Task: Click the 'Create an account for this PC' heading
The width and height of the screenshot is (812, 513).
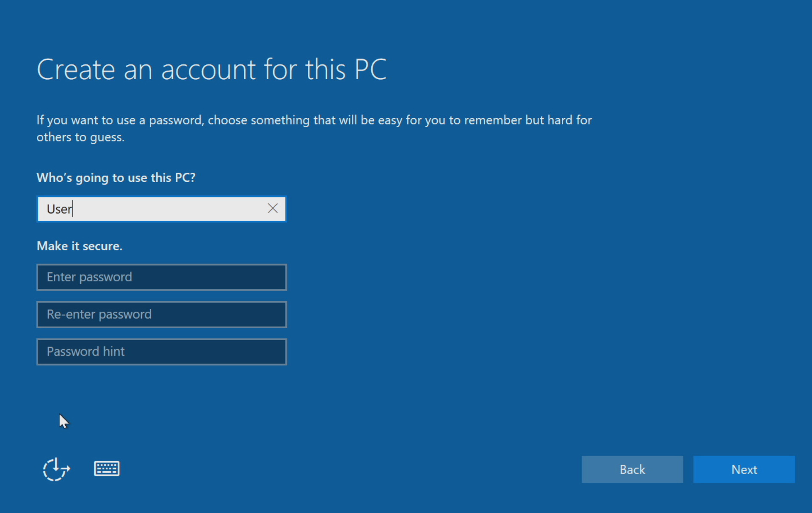Action: pyautogui.click(x=211, y=69)
